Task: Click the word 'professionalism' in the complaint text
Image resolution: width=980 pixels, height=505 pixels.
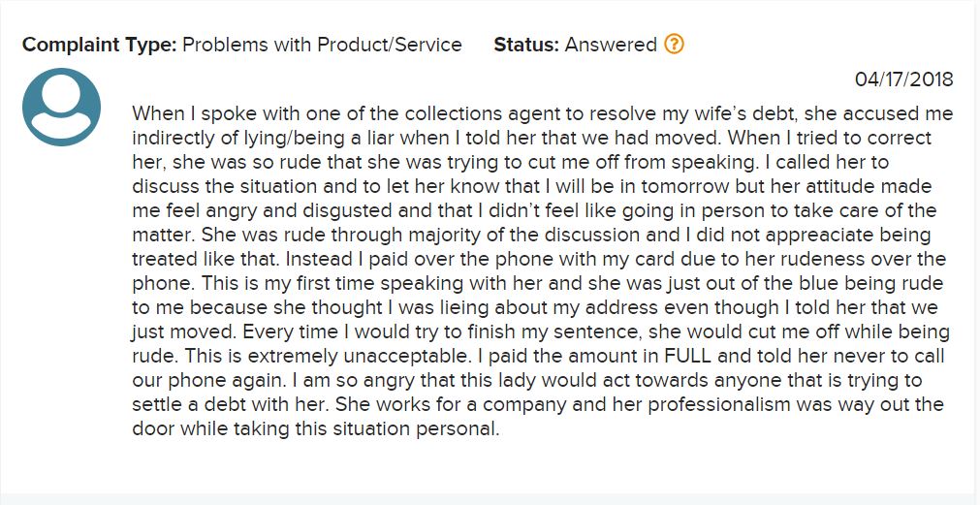Action: (718, 405)
